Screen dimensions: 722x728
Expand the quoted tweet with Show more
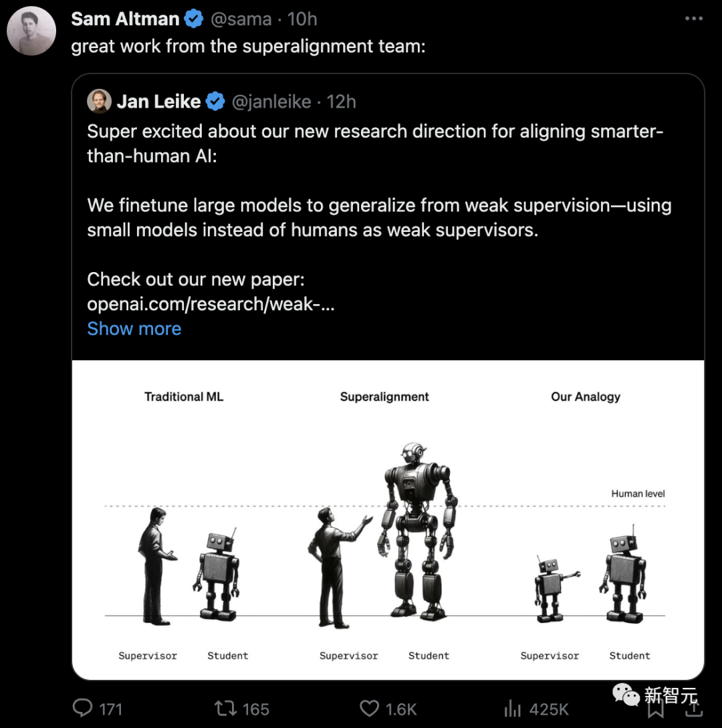click(134, 329)
